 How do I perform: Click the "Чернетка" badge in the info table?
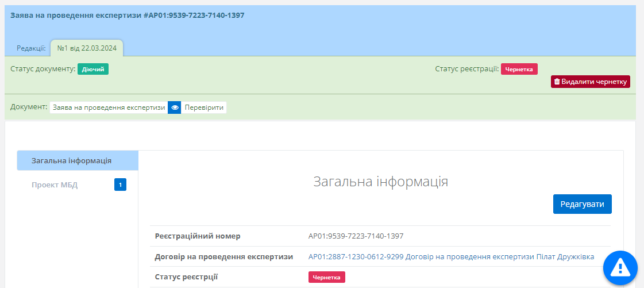326,277
